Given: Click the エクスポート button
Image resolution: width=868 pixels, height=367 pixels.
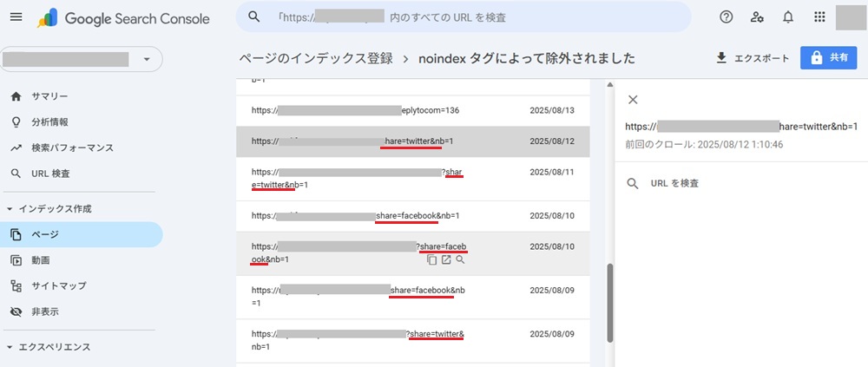Looking at the screenshot, I should click(752, 58).
